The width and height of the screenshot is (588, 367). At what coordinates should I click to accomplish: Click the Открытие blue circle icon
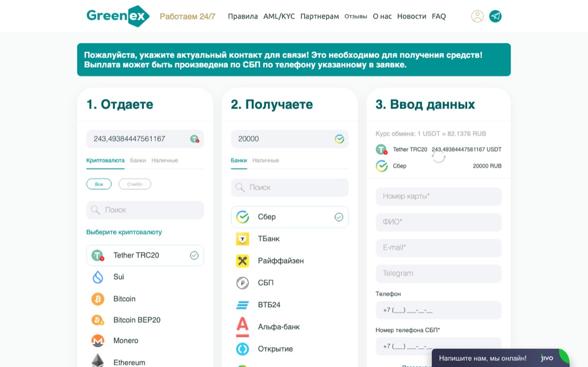point(243,349)
